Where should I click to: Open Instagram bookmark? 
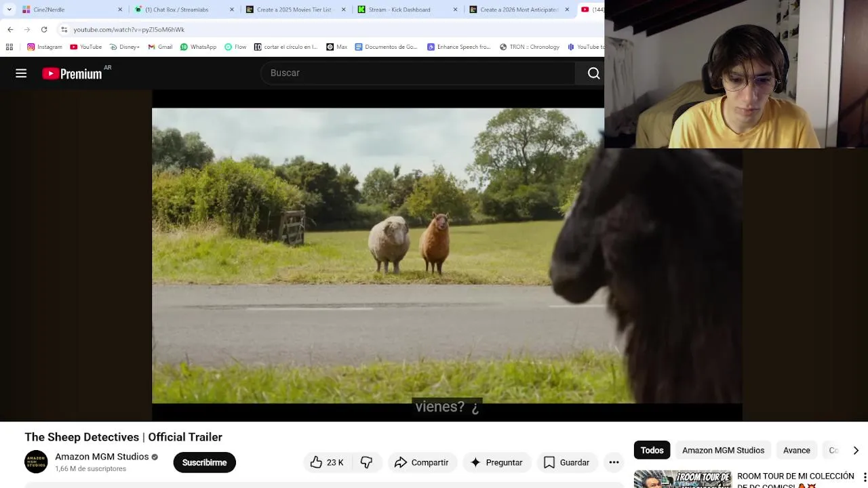45,47
